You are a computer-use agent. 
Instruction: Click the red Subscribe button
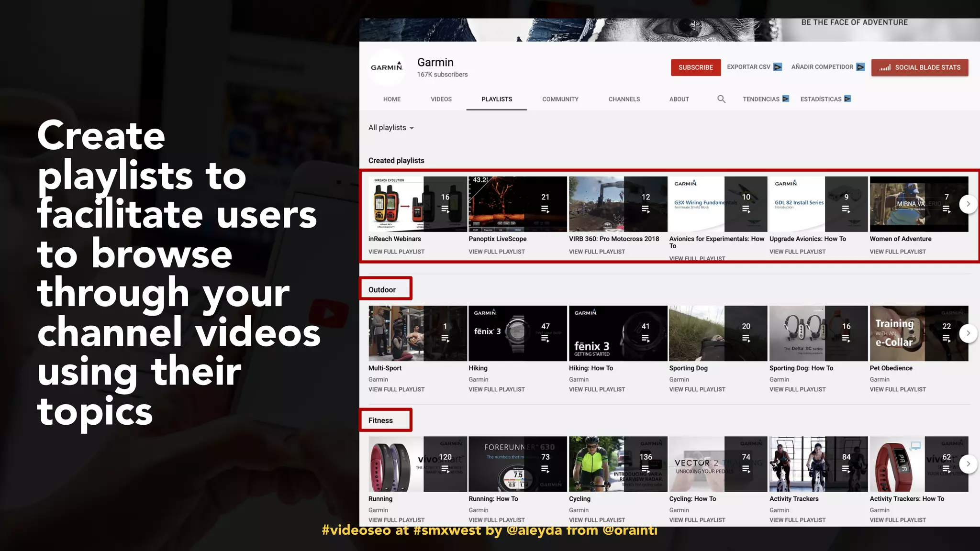(696, 67)
